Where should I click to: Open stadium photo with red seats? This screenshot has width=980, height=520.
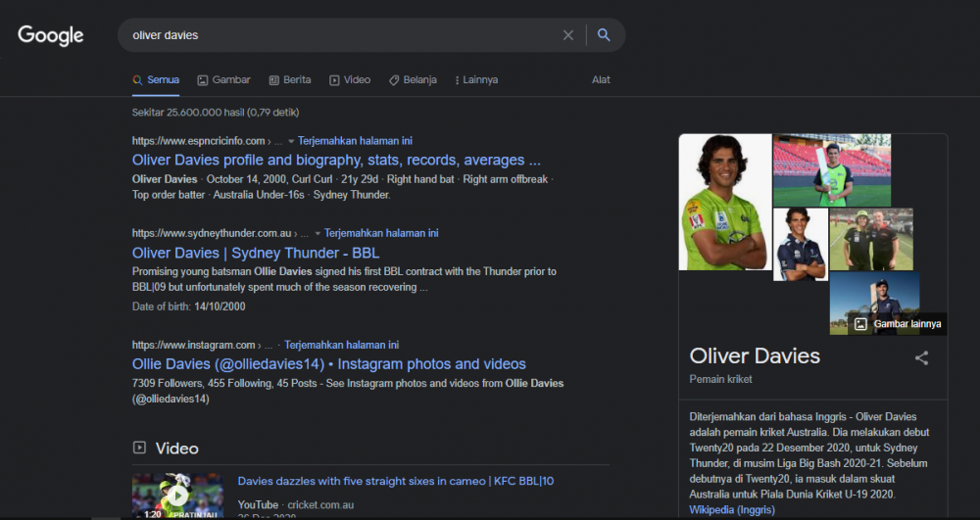(x=832, y=170)
